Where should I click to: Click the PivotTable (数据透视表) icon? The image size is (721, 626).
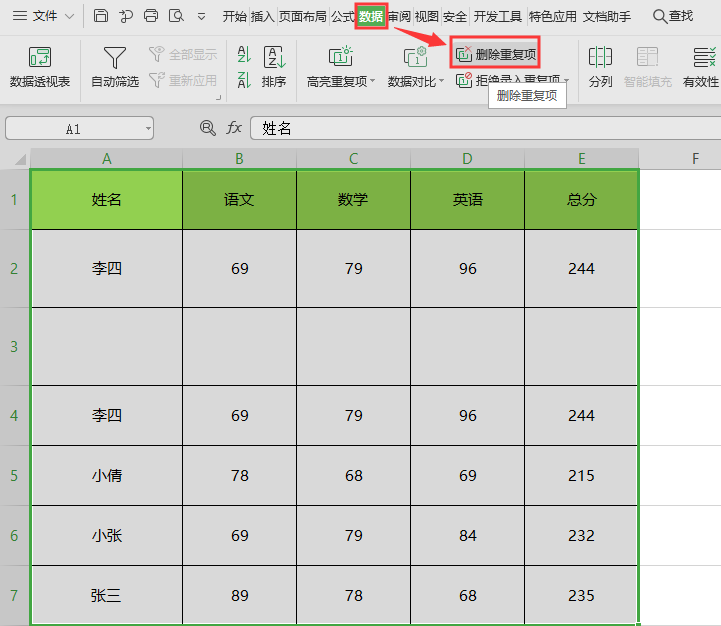40,58
